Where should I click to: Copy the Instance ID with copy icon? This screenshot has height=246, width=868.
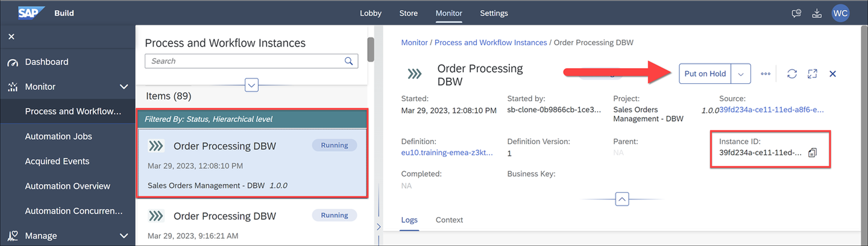(812, 153)
